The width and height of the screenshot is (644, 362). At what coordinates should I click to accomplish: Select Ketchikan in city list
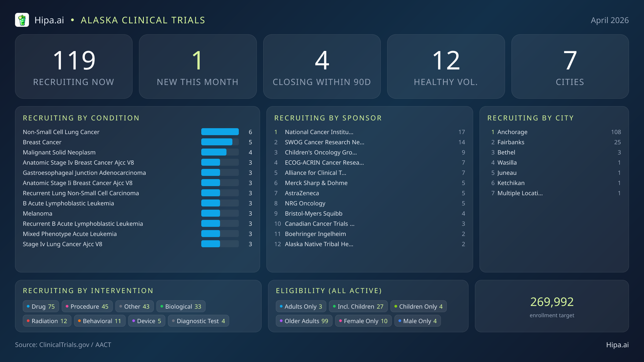(554, 183)
